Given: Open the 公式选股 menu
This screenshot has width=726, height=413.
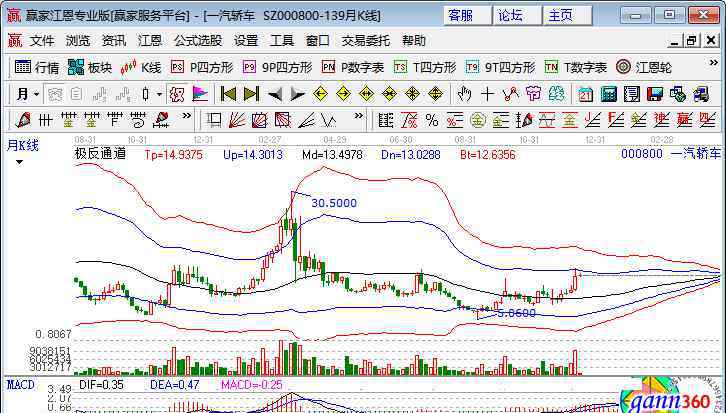Looking at the screenshot, I should (x=198, y=41).
